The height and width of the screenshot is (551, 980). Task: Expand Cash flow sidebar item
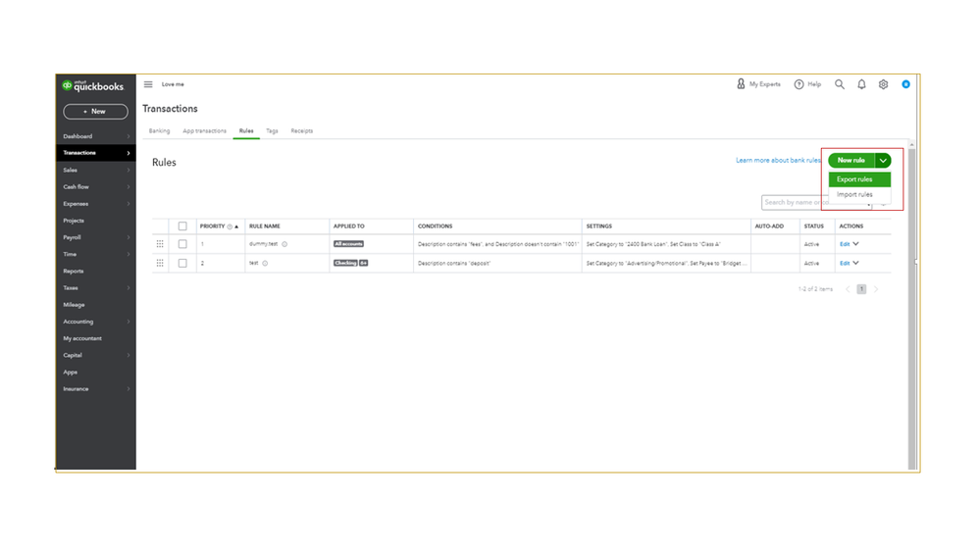pyautogui.click(x=95, y=187)
